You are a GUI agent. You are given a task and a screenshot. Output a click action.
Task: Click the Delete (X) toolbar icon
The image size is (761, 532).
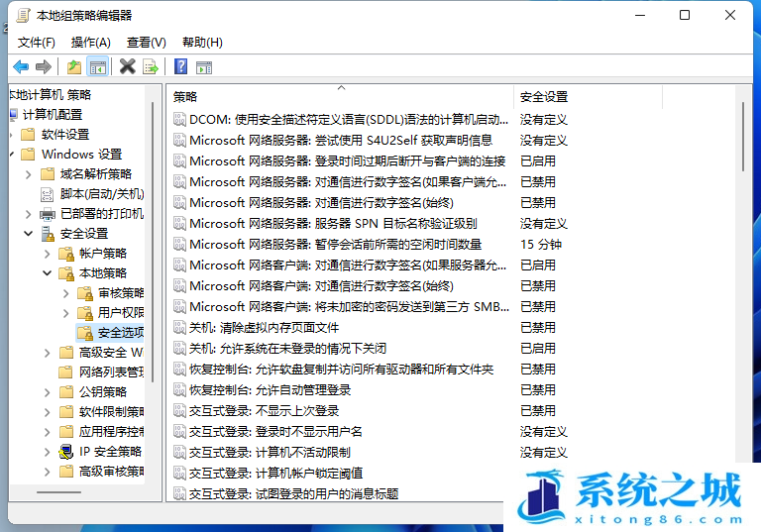pyautogui.click(x=127, y=67)
